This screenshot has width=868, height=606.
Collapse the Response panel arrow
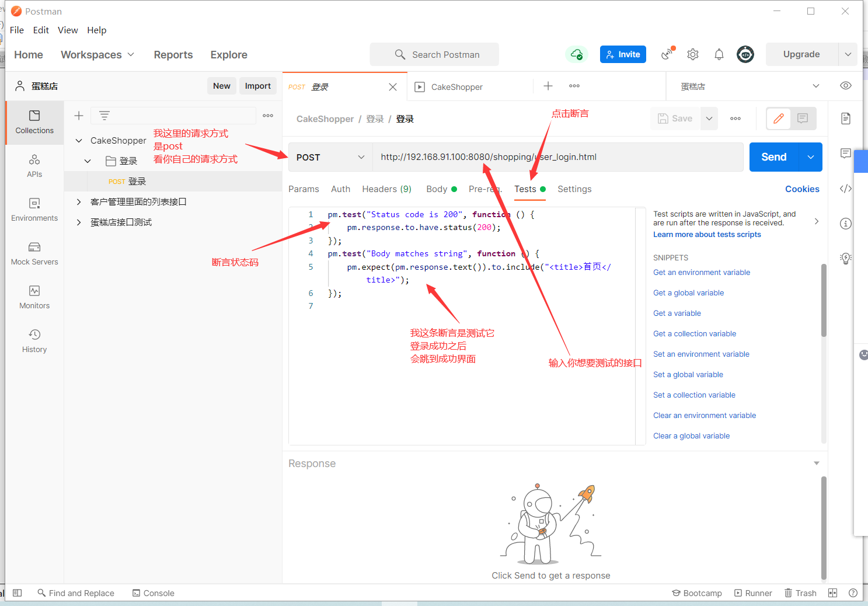(x=817, y=463)
